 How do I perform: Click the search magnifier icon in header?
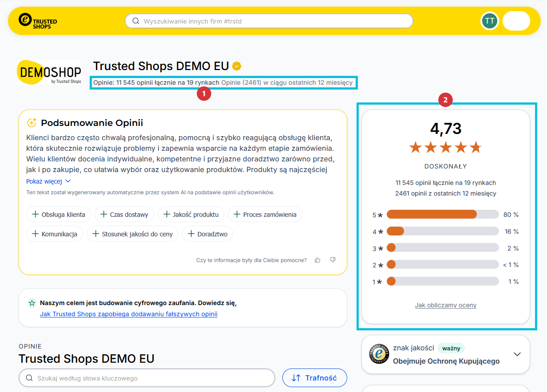click(135, 21)
